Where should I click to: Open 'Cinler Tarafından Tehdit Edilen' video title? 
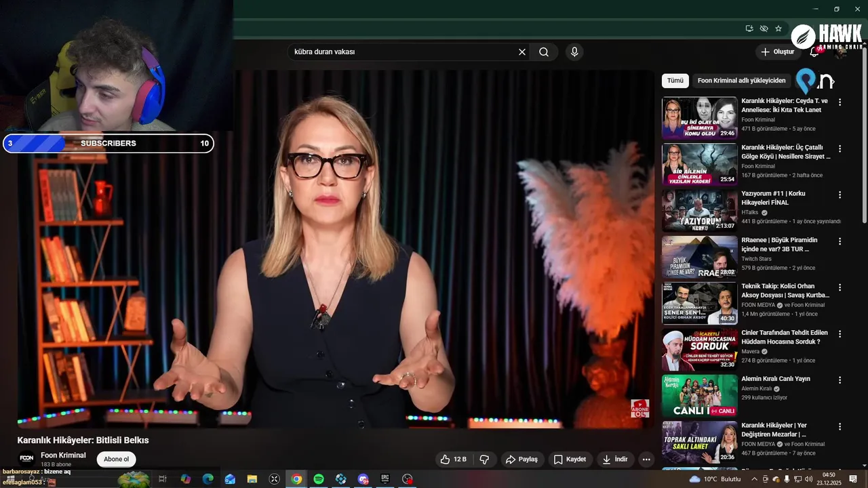[785, 337]
